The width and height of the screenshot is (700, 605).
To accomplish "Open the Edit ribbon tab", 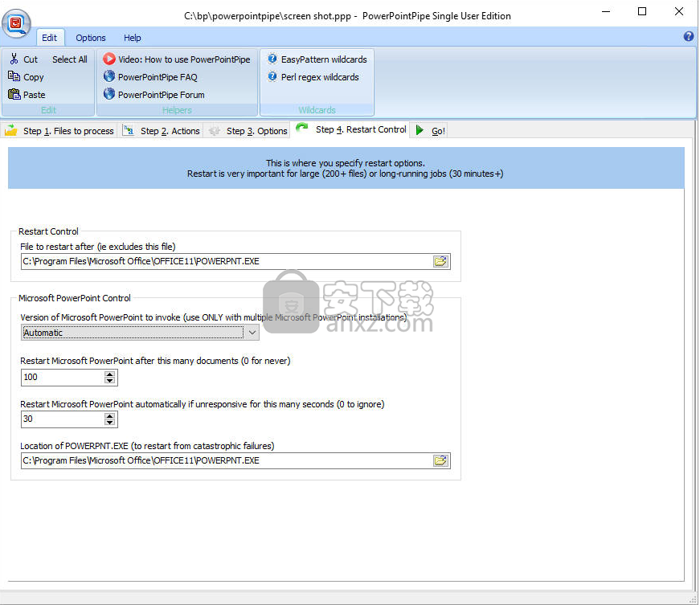I will 50,38.
